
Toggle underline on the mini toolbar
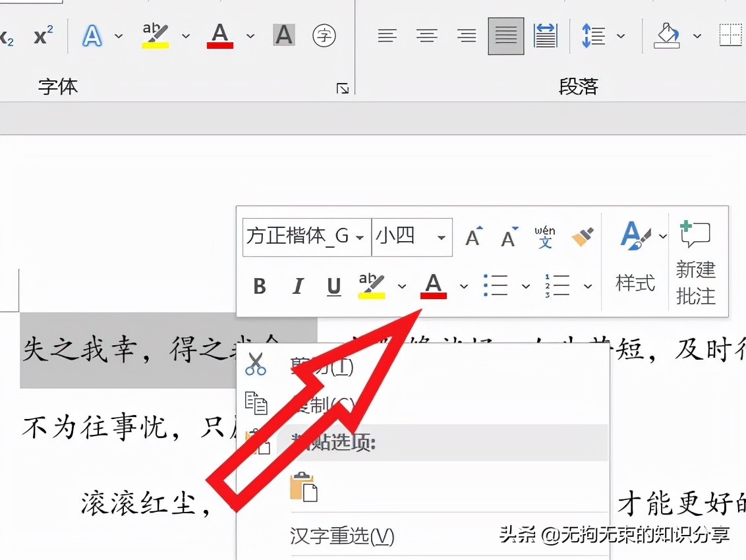coord(333,285)
